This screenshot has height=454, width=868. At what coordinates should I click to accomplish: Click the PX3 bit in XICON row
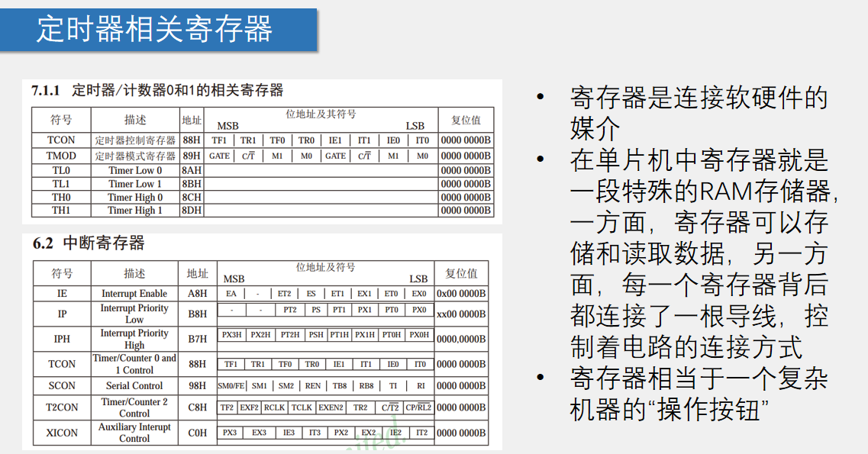231,433
